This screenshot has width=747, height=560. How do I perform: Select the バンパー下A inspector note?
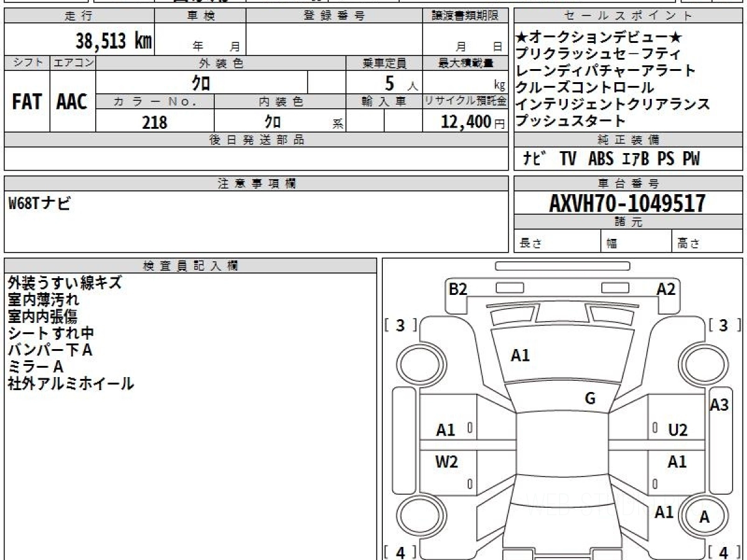tap(50, 350)
